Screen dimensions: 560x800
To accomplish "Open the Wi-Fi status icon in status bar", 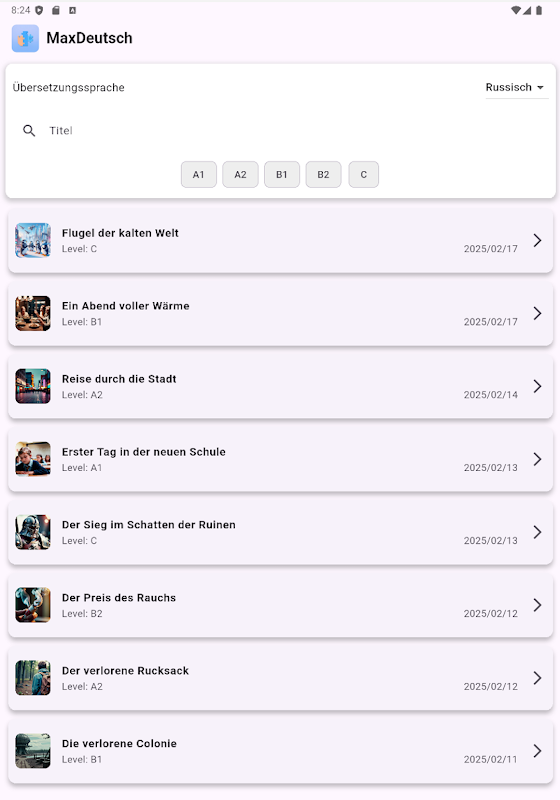I will coord(516,10).
